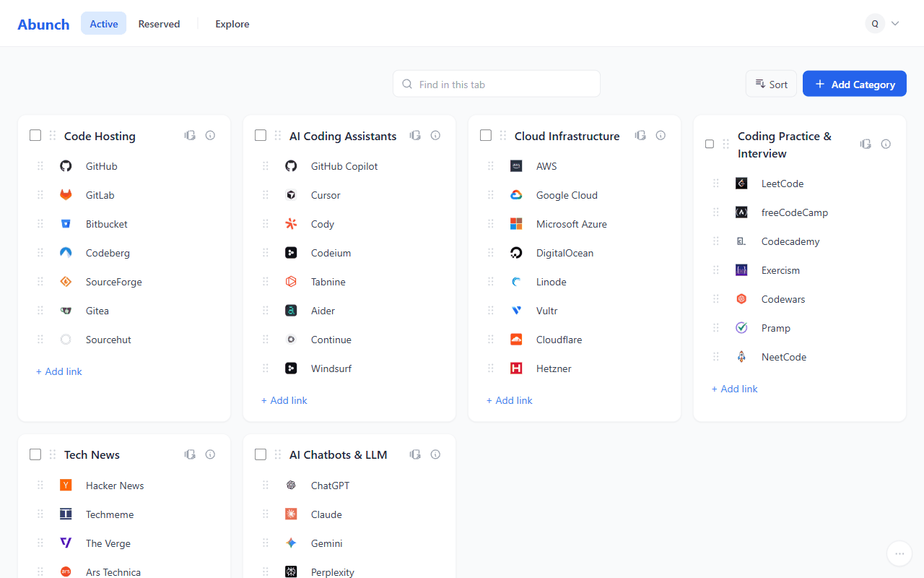Open the Vultr link
This screenshot has height=578, width=924.
tap(547, 311)
